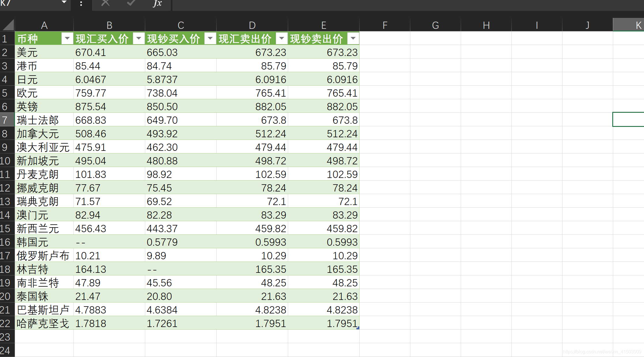
Task: Click the Insert Function fx icon
Action: coord(158,3)
